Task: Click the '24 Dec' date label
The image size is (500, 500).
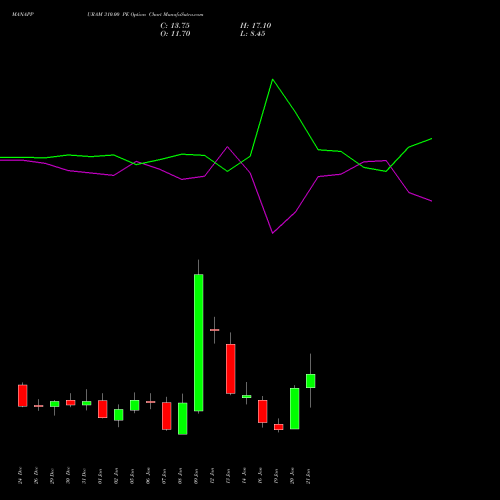Action: [21, 476]
